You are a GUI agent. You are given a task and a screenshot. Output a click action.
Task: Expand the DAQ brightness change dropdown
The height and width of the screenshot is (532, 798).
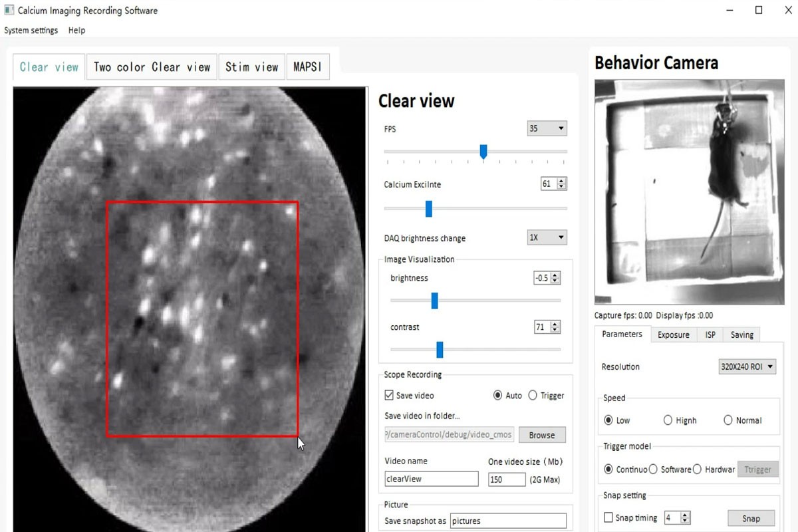click(547, 237)
